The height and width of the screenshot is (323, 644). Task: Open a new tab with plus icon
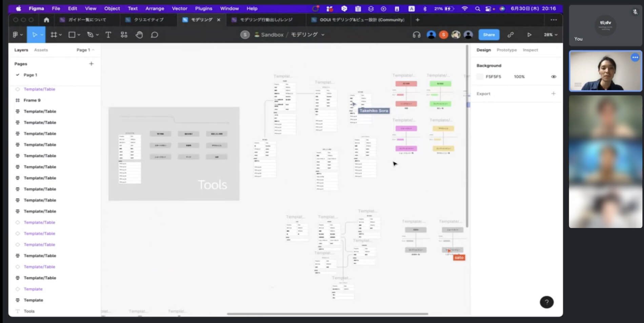click(x=418, y=20)
